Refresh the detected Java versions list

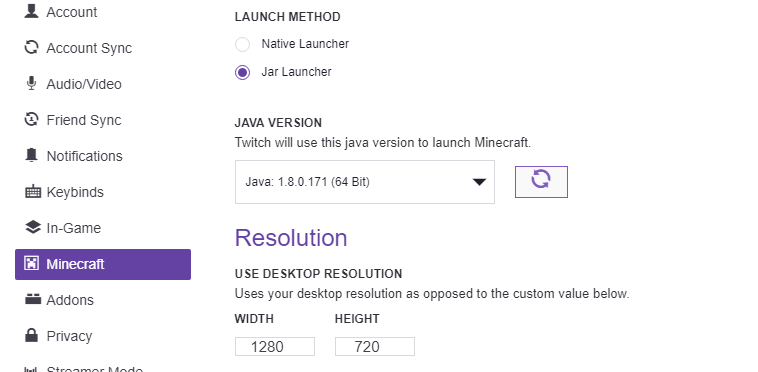click(x=541, y=182)
